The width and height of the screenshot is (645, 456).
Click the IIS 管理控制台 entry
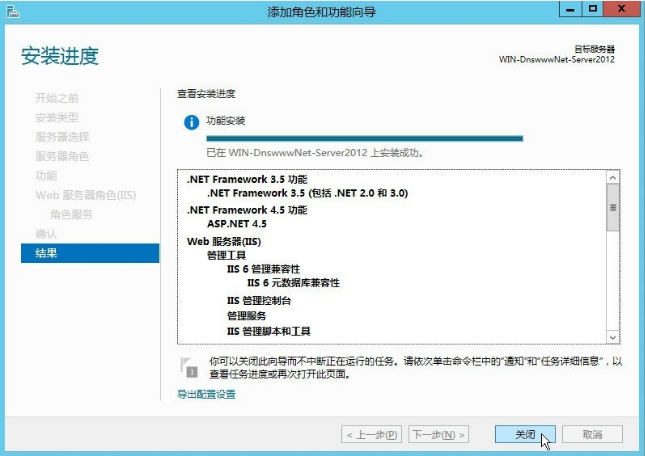click(259, 301)
